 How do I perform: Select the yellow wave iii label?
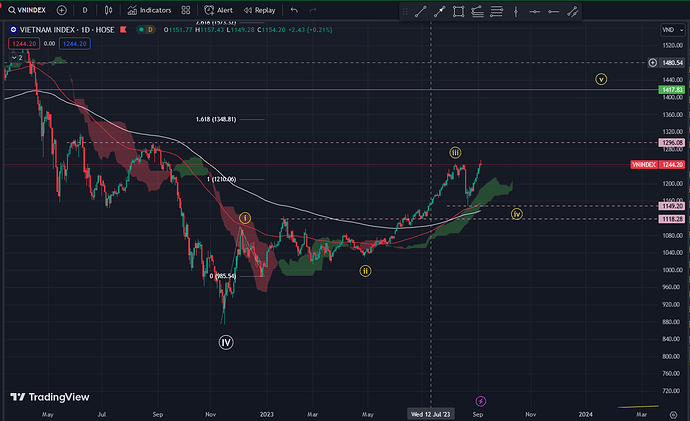(x=455, y=153)
